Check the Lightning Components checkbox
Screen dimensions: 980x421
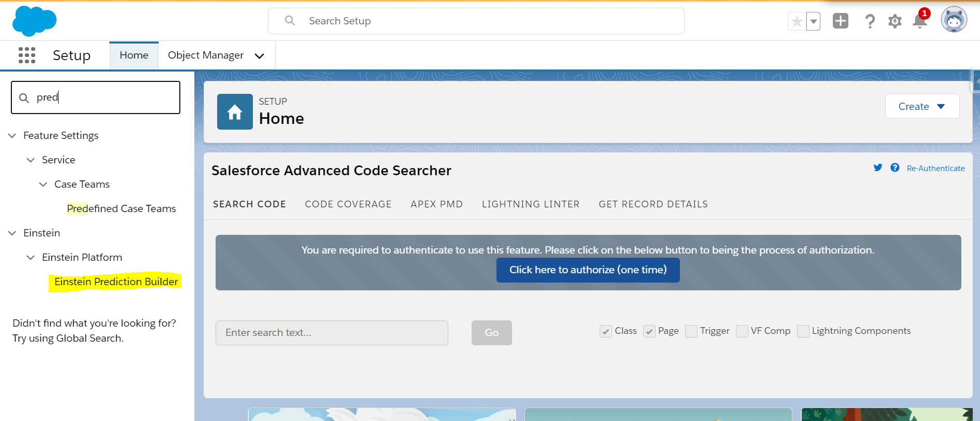coord(803,331)
